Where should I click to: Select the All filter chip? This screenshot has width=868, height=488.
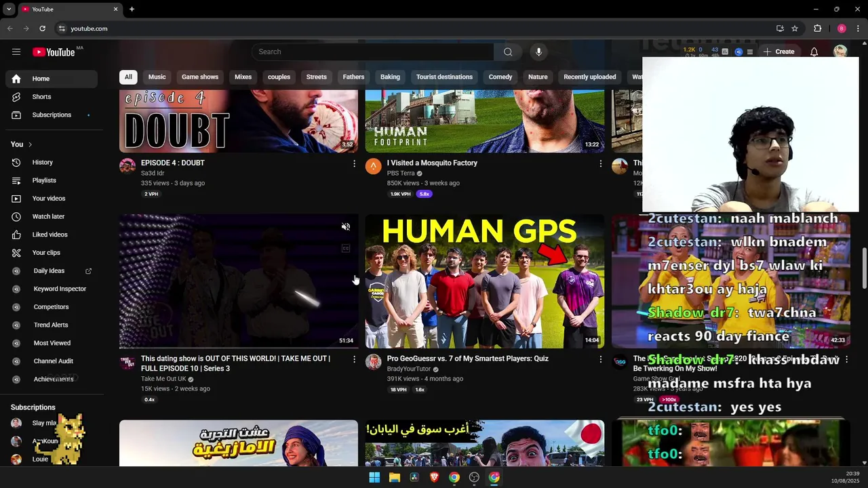128,77
